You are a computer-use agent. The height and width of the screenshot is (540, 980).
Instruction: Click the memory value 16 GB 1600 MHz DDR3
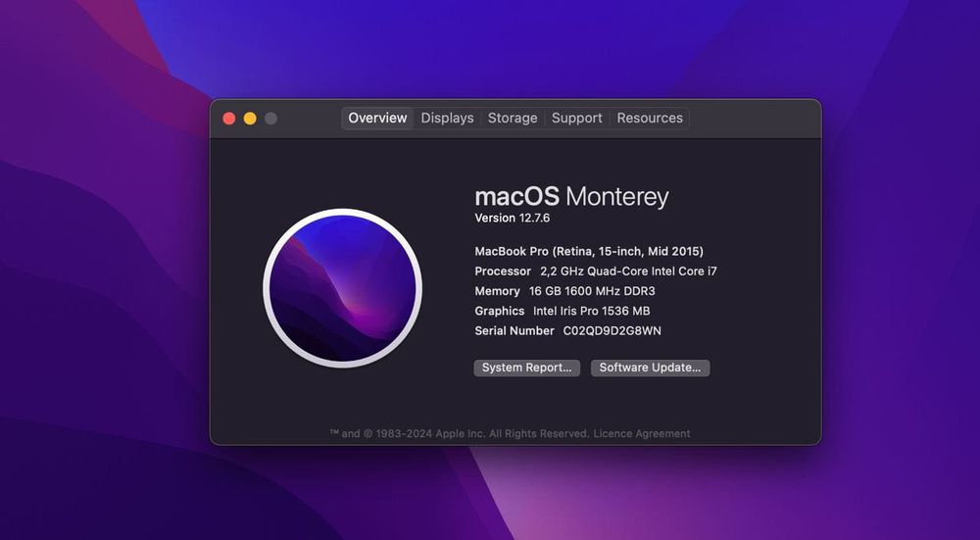(592, 291)
